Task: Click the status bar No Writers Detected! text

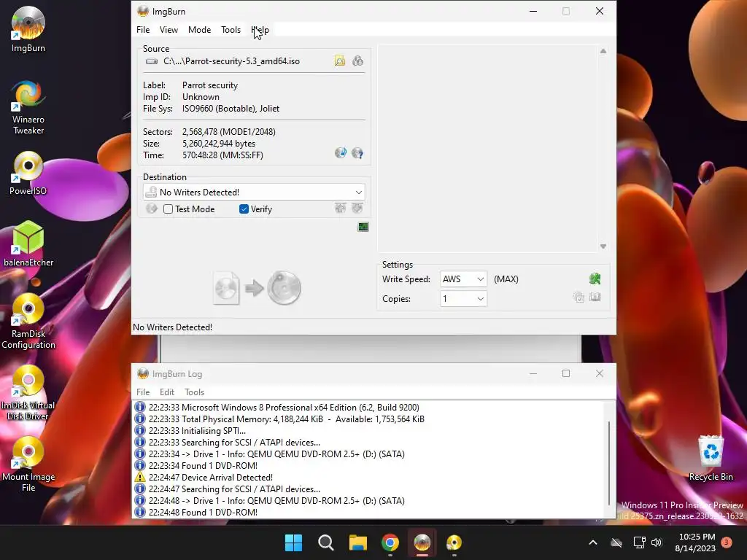Action: (x=172, y=327)
